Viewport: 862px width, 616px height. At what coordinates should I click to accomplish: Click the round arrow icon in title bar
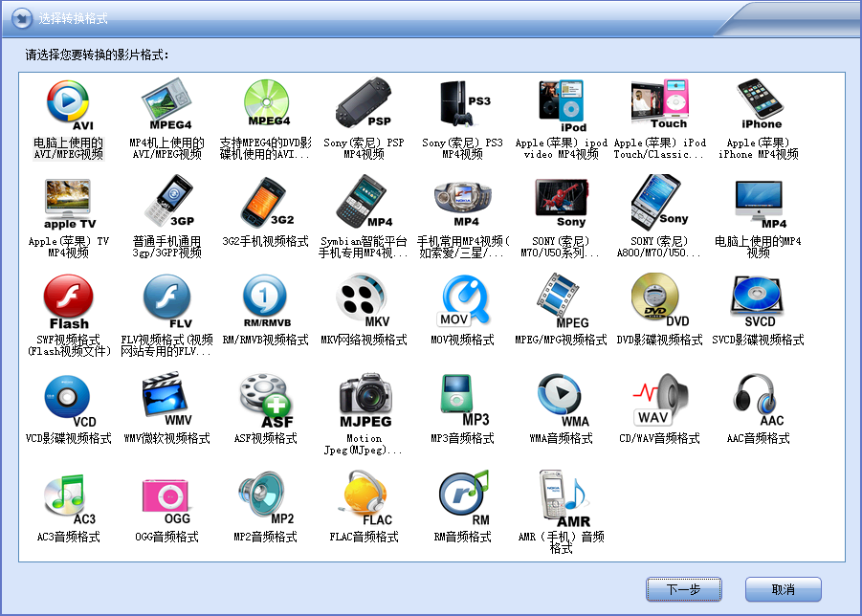coord(21,19)
